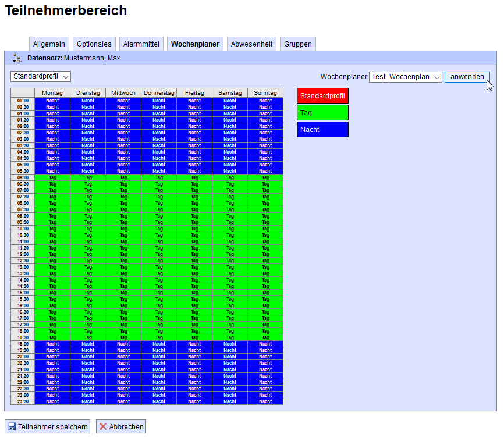This screenshot has width=504, height=438.
Task: Click the Sonntag column header
Action: pyautogui.click(x=265, y=93)
